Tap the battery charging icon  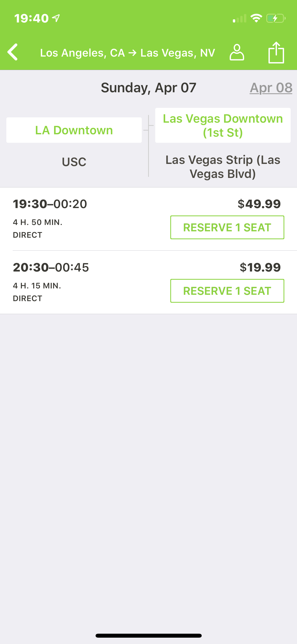coord(276,18)
